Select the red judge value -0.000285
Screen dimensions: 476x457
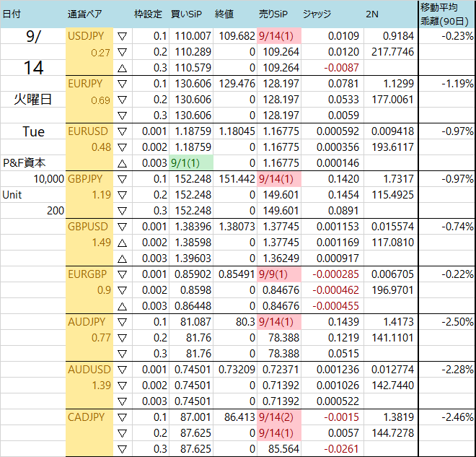click(x=336, y=274)
